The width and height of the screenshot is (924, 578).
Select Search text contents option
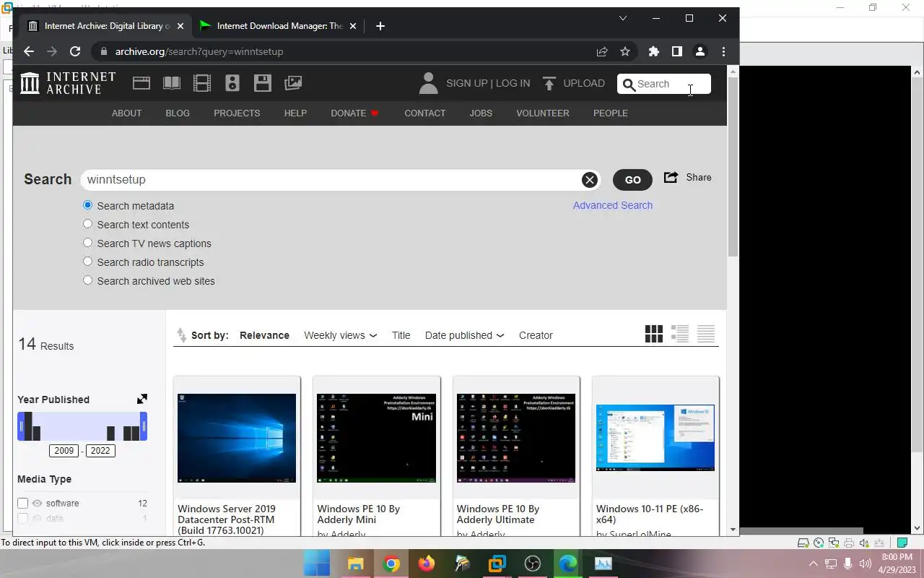pyautogui.click(x=88, y=224)
